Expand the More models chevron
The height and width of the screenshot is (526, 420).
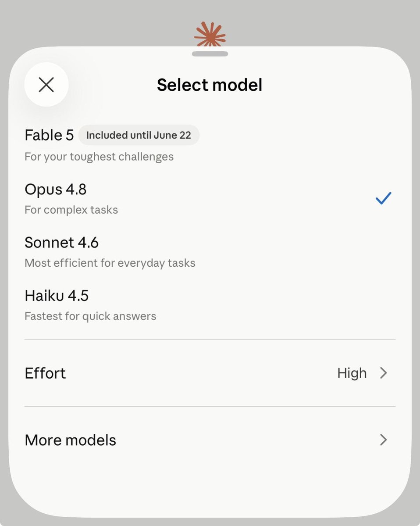(x=384, y=440)
